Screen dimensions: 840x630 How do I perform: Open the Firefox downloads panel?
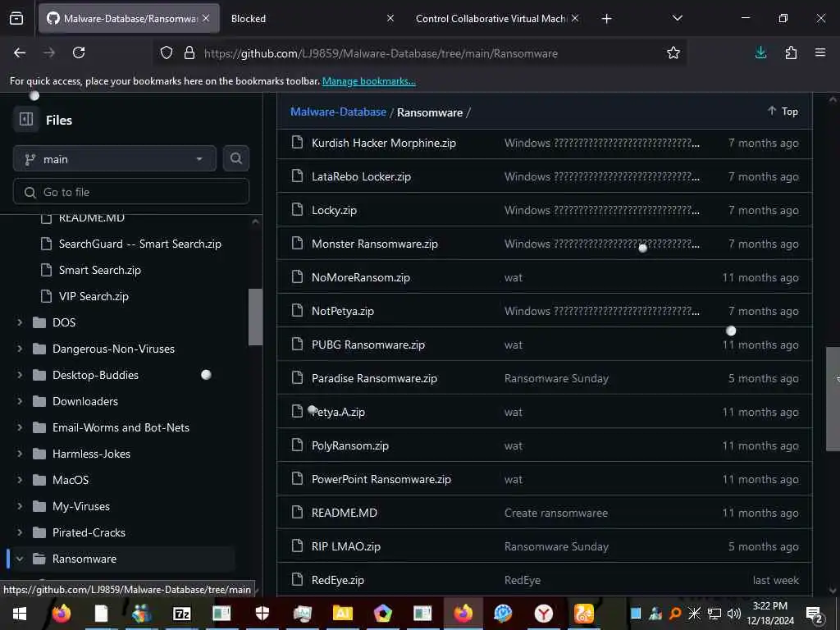coord(760,52)
